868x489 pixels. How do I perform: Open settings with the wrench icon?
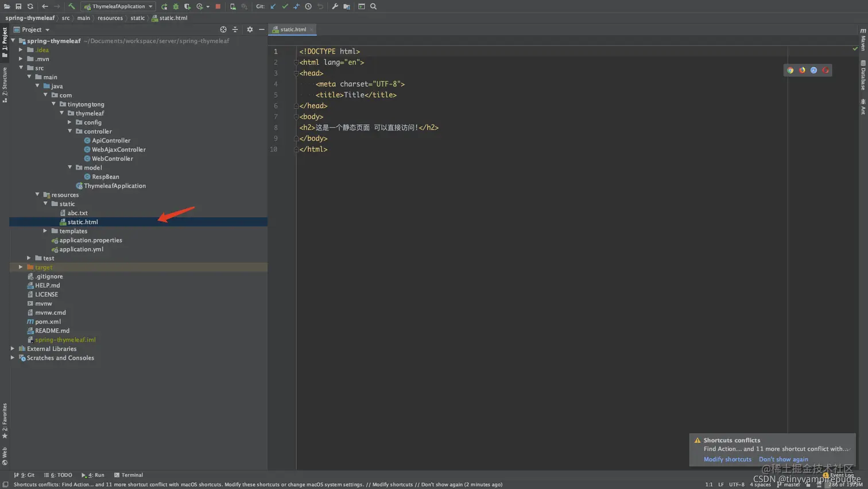click(x=335, y=6)
